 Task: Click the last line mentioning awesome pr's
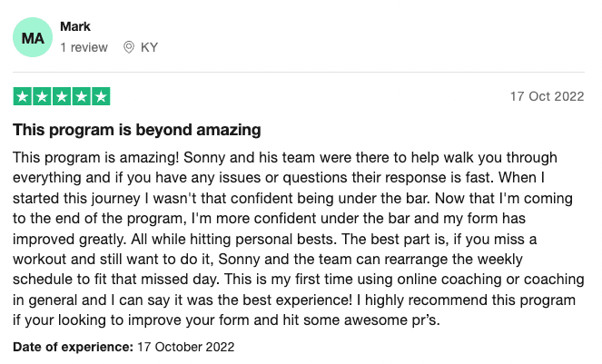point(226,320)
